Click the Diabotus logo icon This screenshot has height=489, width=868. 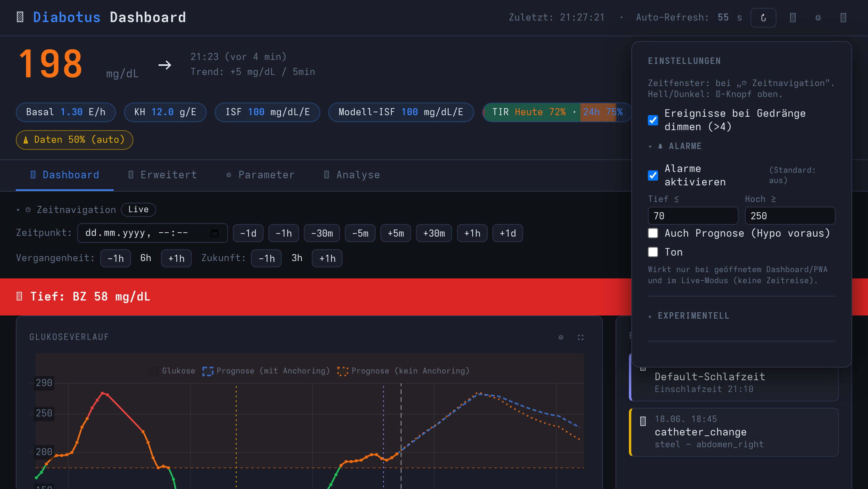[20, 17]
